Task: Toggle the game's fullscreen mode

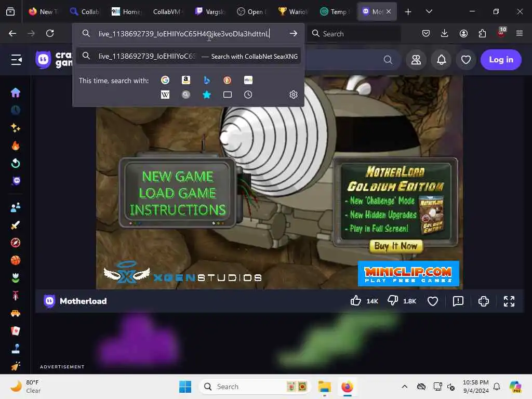Action: (509, 301)
